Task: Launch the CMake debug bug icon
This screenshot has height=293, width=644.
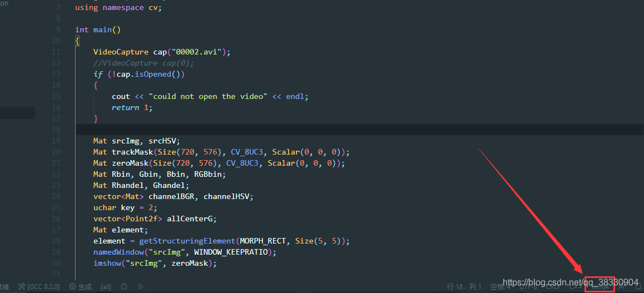Action: point(124,286)
